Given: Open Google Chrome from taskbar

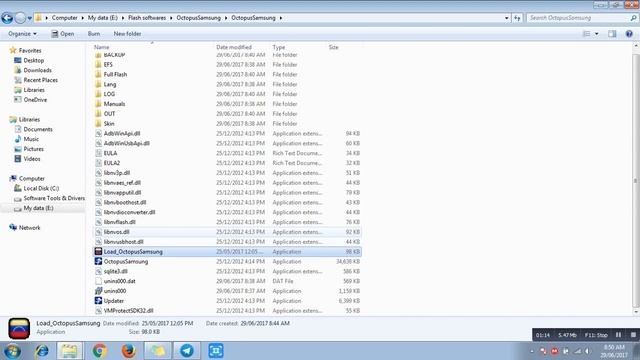Looking at the screenshot, I should 99,351.
